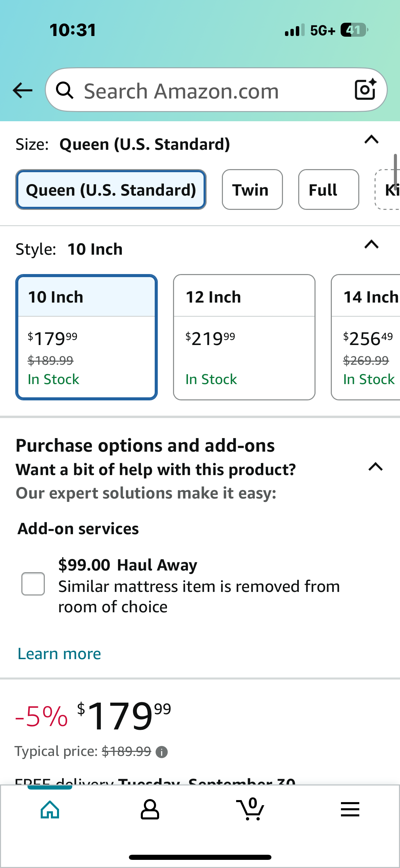Go to the Home tab icon

(x=50, y=810)
